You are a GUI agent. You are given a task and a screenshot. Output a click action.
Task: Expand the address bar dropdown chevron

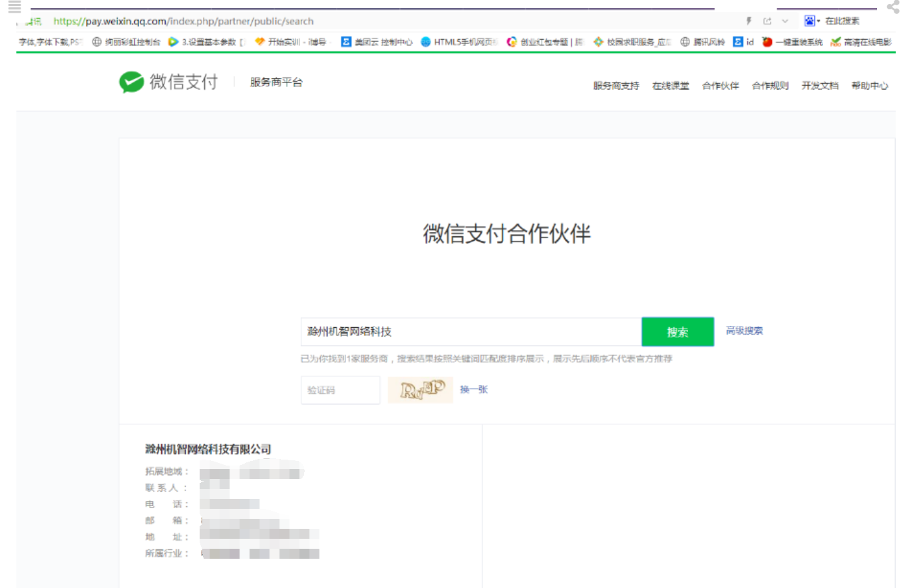pyautogui.click(x=785, y=21)
